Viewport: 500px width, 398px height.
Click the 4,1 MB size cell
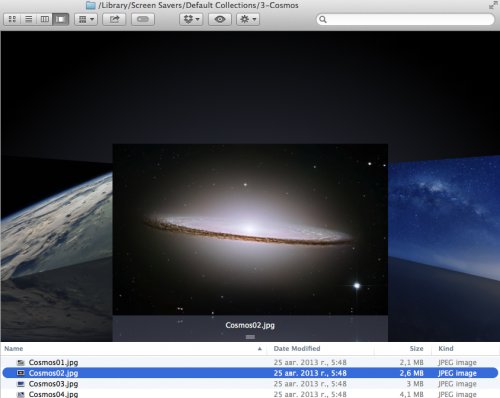coord(412,394)
